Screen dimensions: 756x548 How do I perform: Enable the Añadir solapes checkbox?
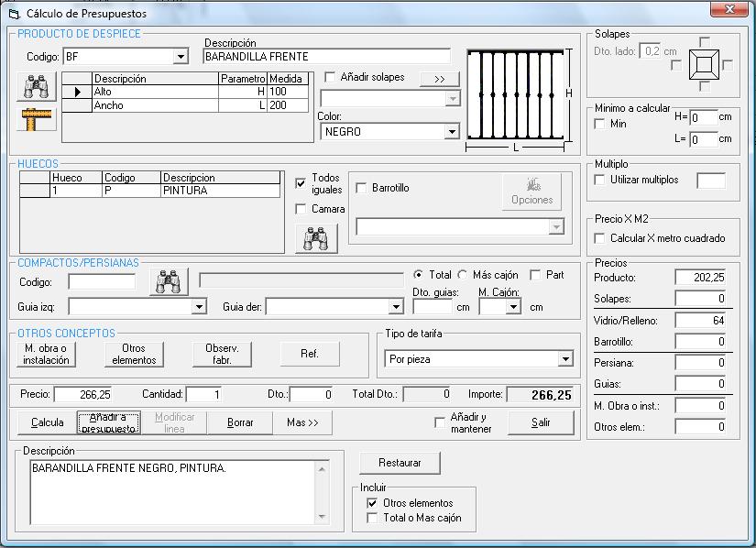pyautogui.click(x=331, y=78)
